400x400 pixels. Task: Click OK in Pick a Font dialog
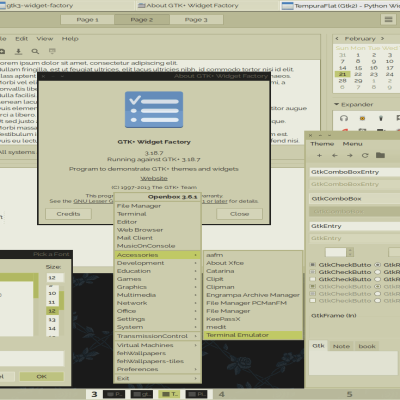42,377
